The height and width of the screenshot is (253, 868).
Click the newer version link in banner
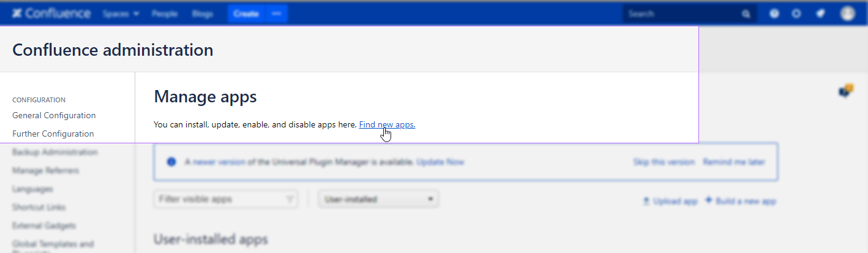pyautogui.click(x=219, y=162)
